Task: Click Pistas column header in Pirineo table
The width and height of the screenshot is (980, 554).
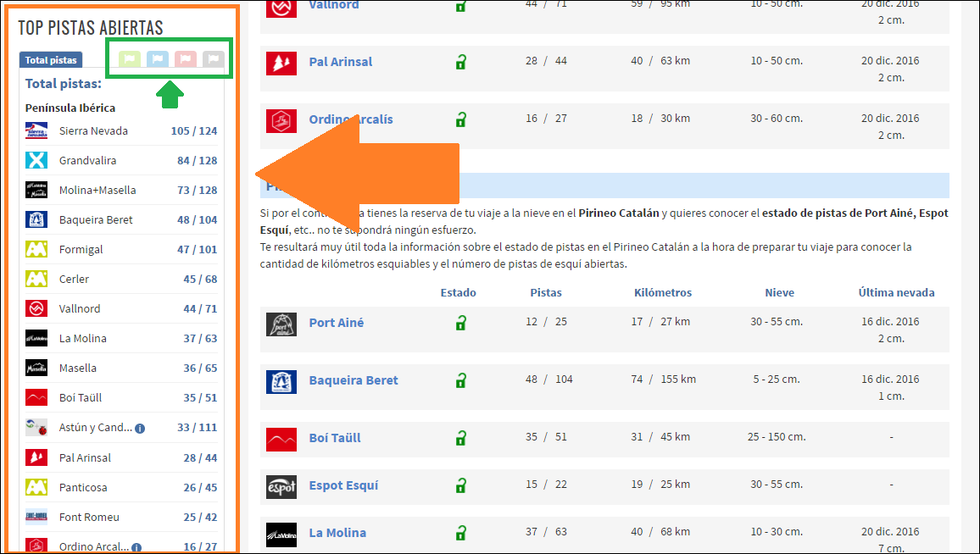Action: click(x=546, y=292)
